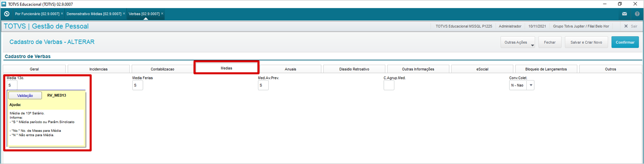The width and height of the screenshot is (644, 164).
Task: Open the eSocial tab
Action: [482, 69]
